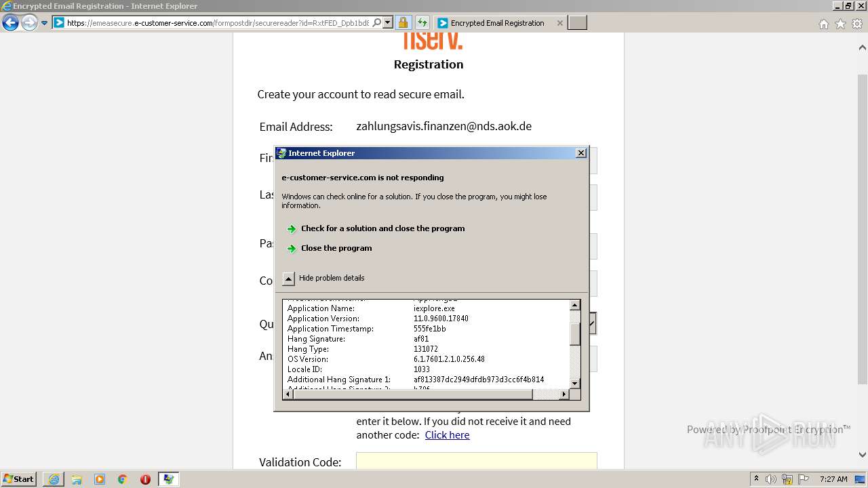The width and height of the screenshot is (868, 488).
Task: Open Favorites star icon
Action: tap(840, 24)
